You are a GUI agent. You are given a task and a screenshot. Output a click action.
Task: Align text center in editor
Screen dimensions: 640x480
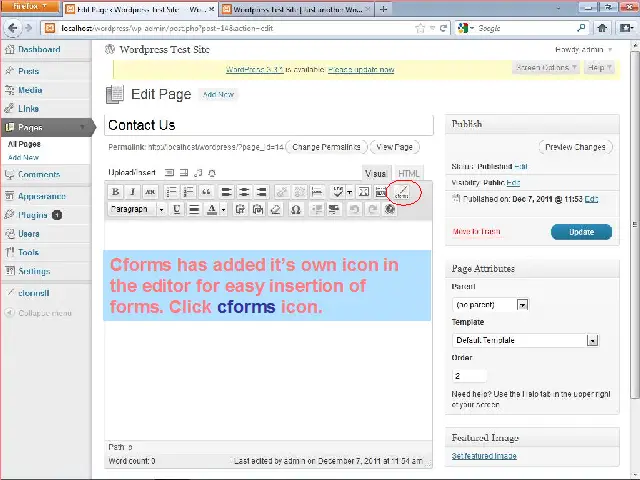pyautogui.click(x=244, y=191)
